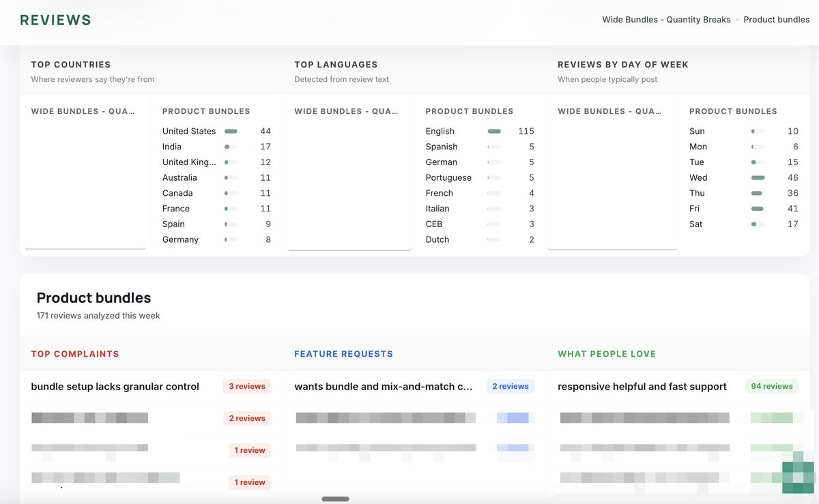Image resolution: width=819 pixels, height=504 pixels.
Task: Click the horizontal scrollbar handle at the bottom
Action: pyautogui.click(x=335, y=499)
